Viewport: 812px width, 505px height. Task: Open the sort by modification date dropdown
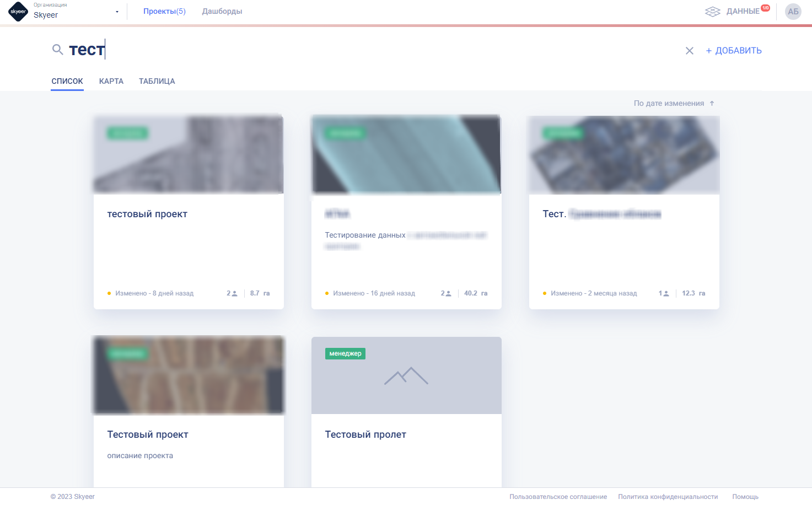pos(668,104)
